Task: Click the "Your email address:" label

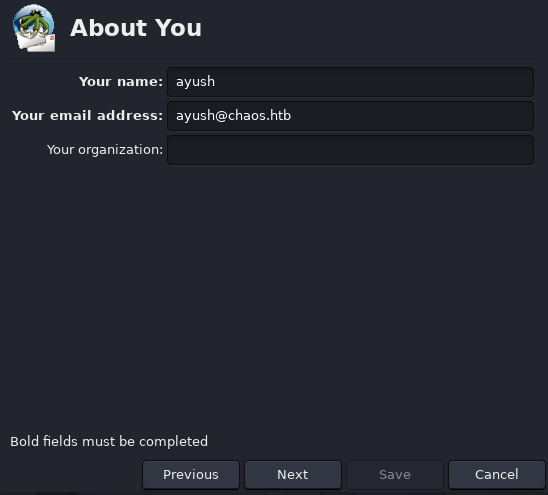Action: click(87, 116)
